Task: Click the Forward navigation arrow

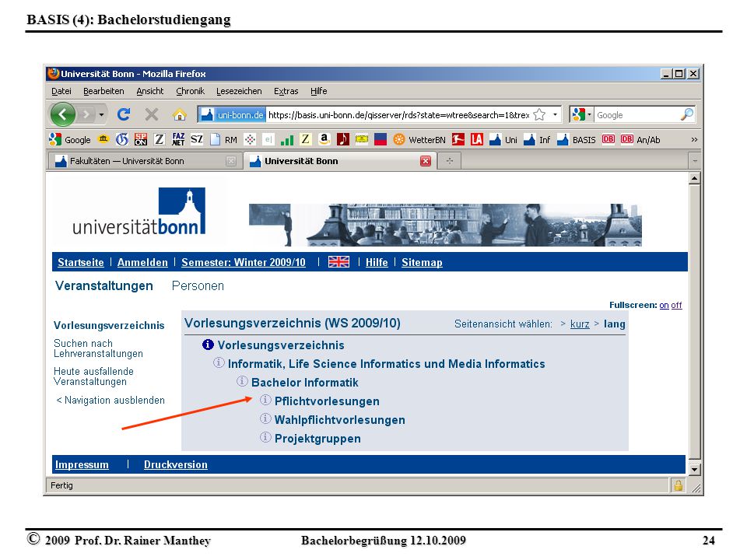Action: click(86, 115)
